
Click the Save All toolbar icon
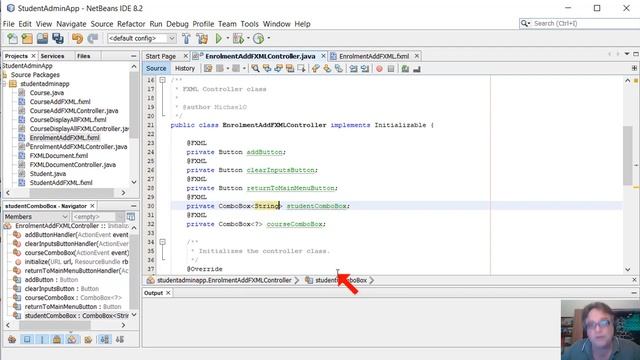click(x=58, y=38)
